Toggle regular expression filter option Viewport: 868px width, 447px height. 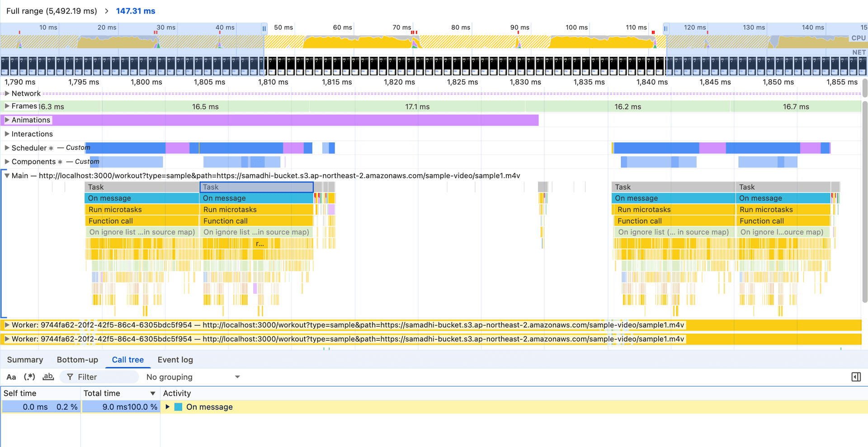click(29, 377)
